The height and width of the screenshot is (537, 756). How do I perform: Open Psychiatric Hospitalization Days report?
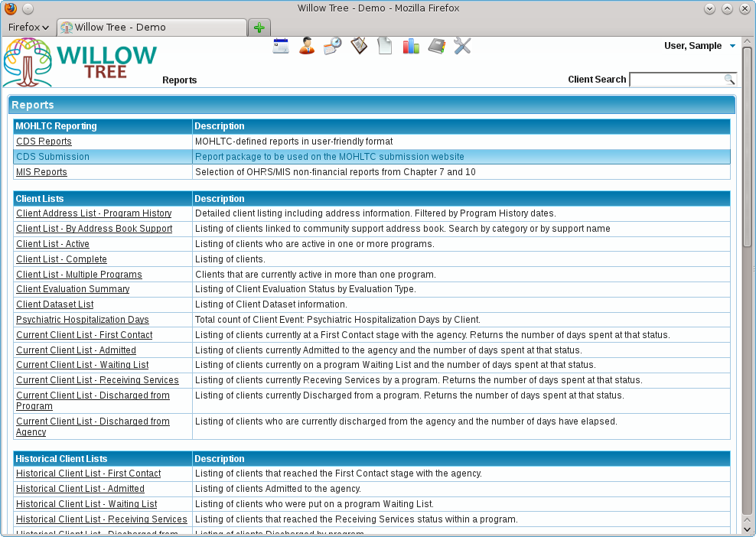tap(83, 320)
